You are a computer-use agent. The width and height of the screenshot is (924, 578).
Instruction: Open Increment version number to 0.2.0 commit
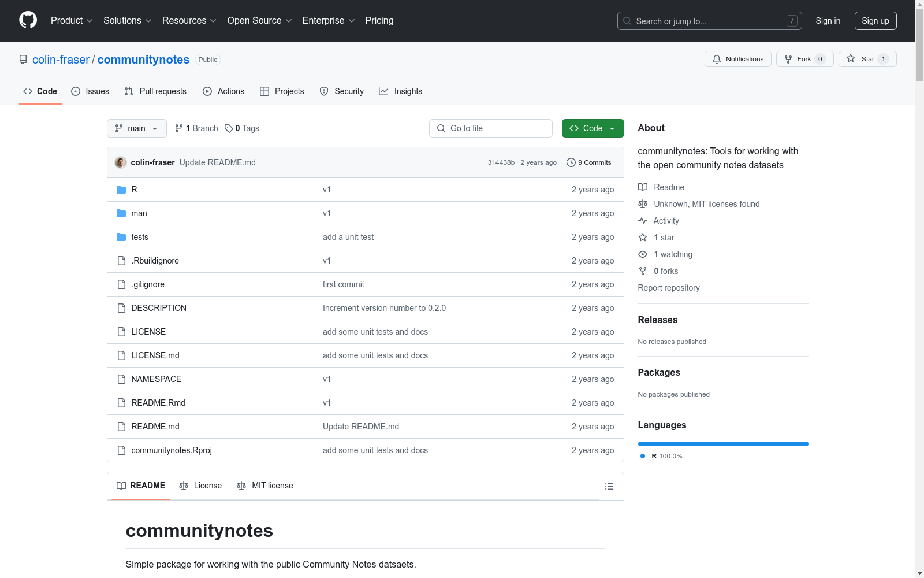point(384,308)
